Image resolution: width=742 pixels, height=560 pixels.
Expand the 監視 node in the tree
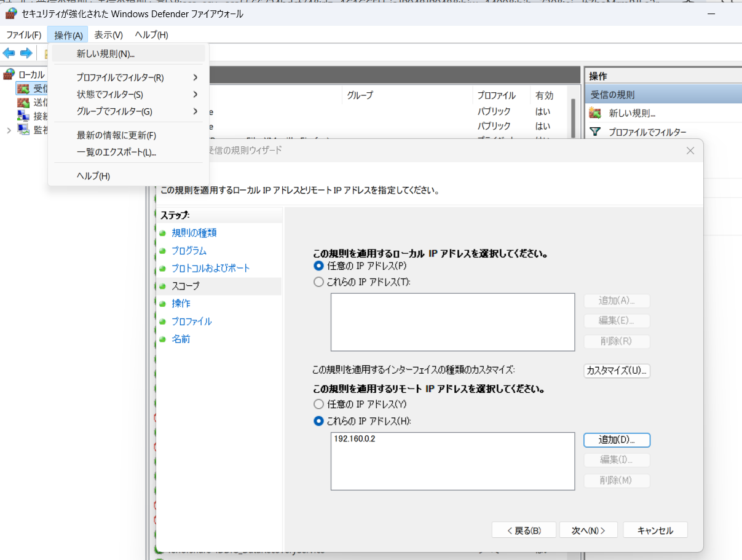(9, 130)
